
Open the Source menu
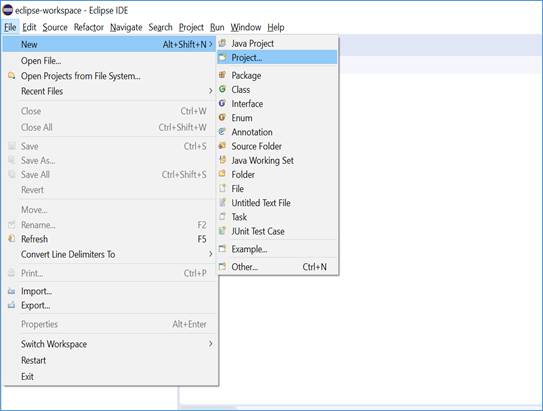coord(55,27)
